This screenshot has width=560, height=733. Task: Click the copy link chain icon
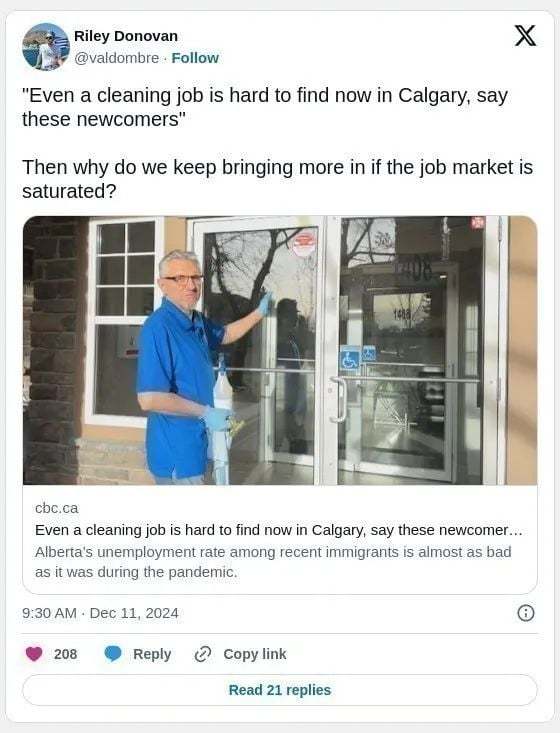203,654
